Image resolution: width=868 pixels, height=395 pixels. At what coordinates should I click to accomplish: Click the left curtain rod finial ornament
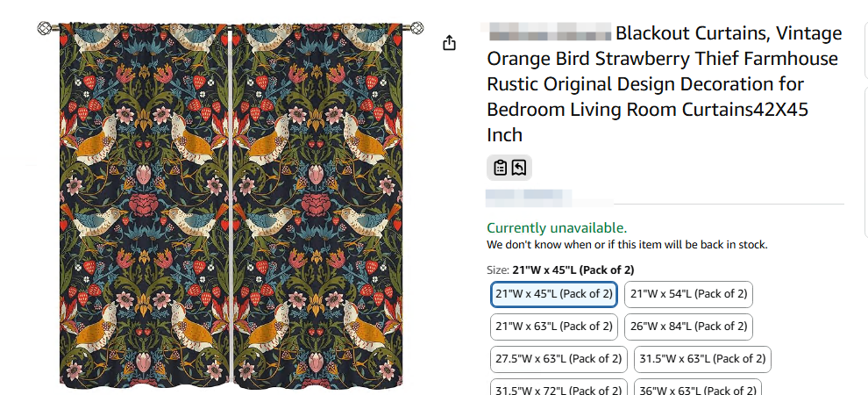45,29
